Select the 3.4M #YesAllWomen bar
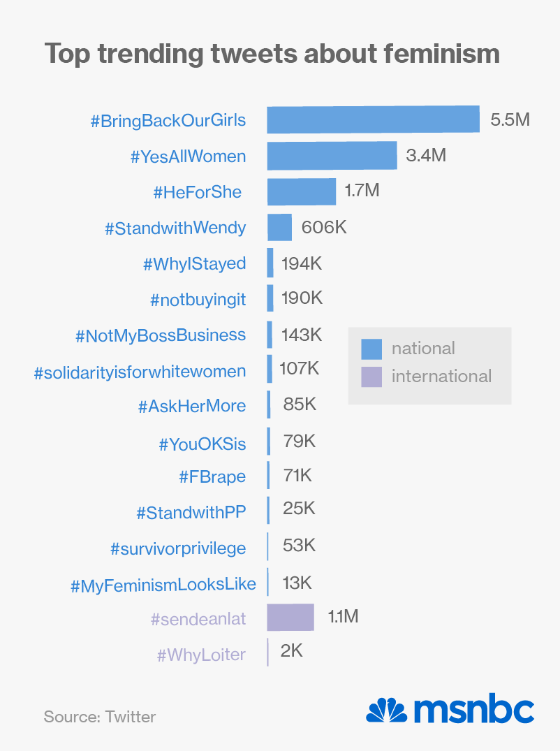 click(x=332, y=155)
